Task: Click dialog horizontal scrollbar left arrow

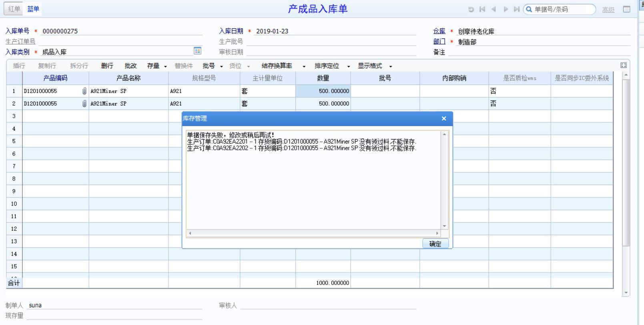Action: (190, 233)
